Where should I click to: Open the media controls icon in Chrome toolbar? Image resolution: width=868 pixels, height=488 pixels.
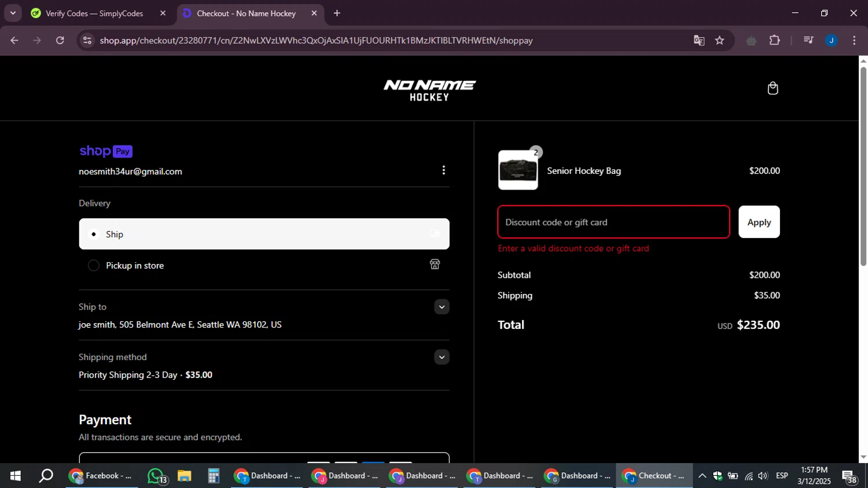click(x=808, y=41)
